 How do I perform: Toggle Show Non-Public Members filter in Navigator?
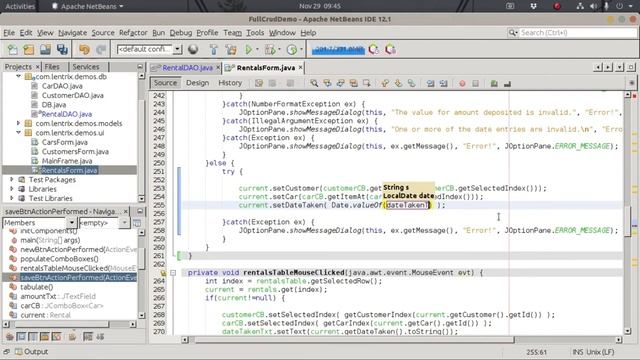[44, 337]
